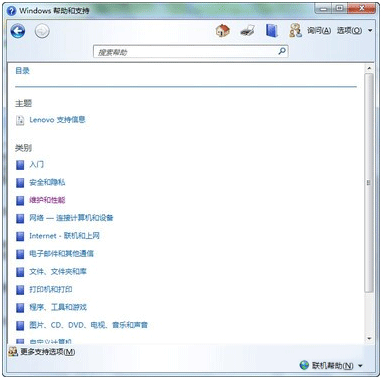Click the book icon beside 维护和性能
This screenshot has height=379, width=382.
(20, 200)
